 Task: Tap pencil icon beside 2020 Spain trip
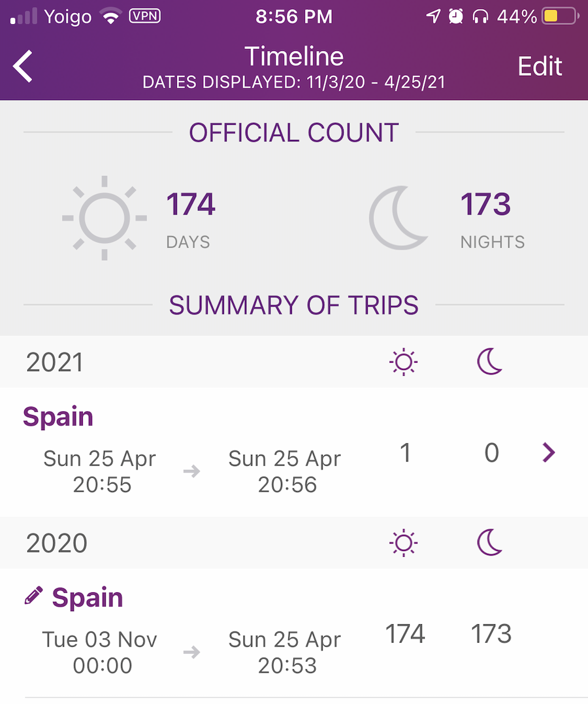click(x=34, y=595)
